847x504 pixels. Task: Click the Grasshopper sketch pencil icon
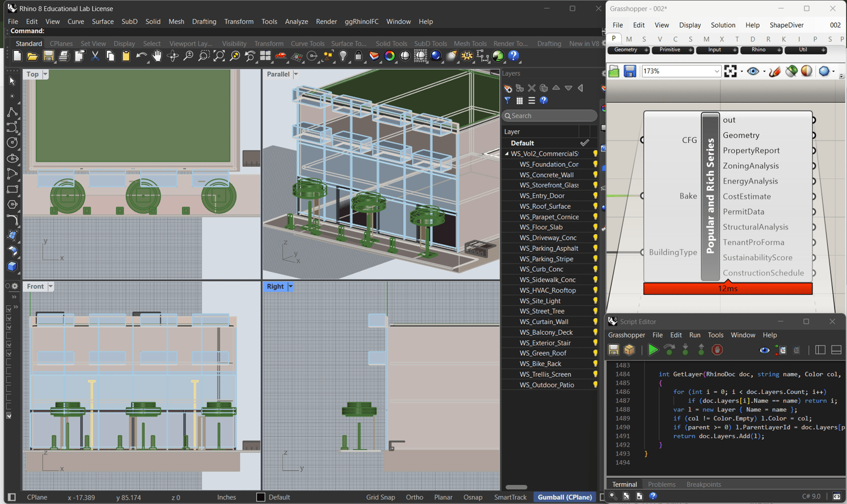(775, 71)
